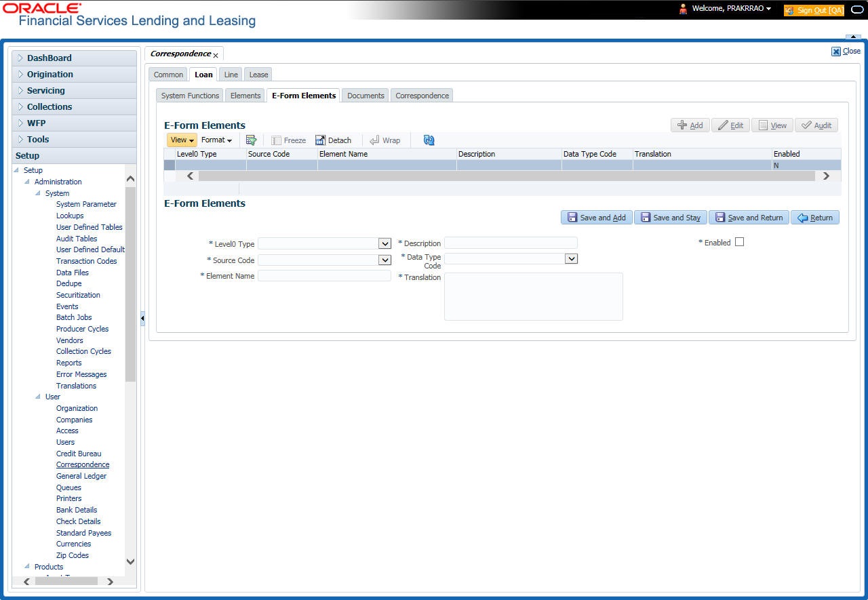This screenshot has height=600, width=868.
Task: Click the View record button
Action: (772, 125)
